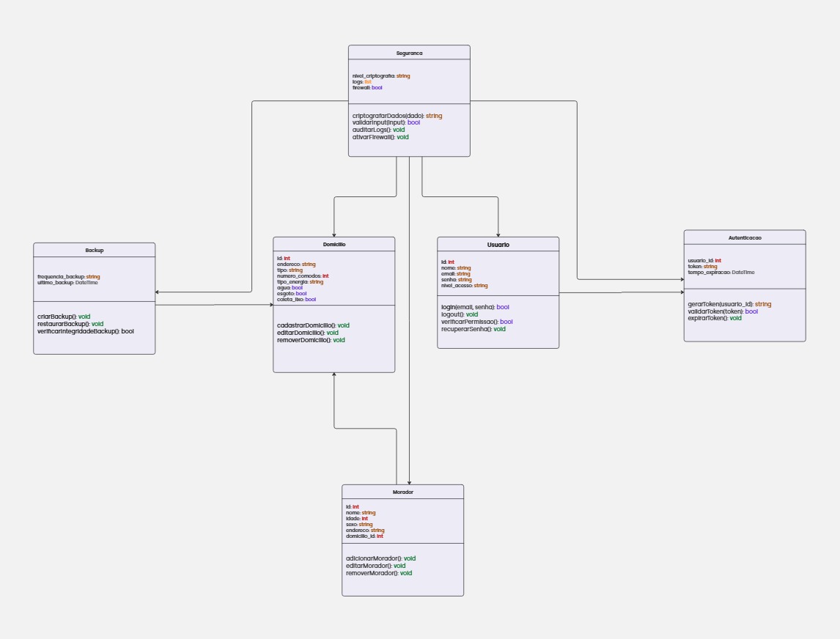
Task: Select the frequencia_backup attribute in Backup
Action: click(69, 278)
